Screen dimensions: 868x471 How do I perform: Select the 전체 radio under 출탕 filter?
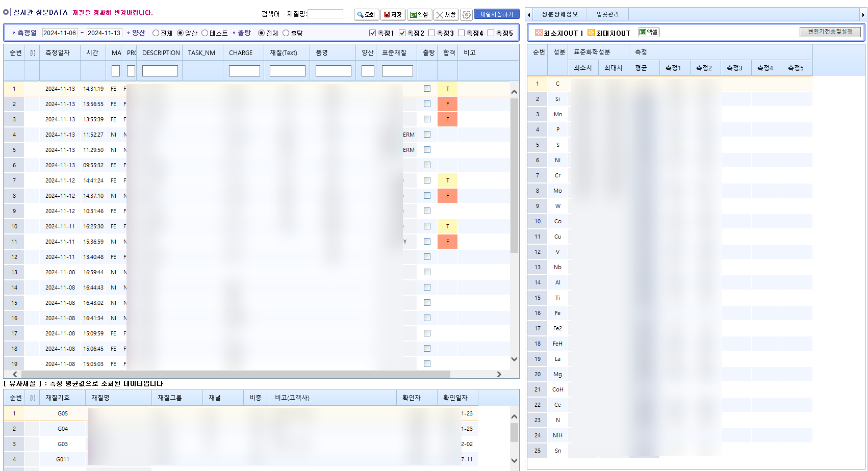click(x=261, y=33)
